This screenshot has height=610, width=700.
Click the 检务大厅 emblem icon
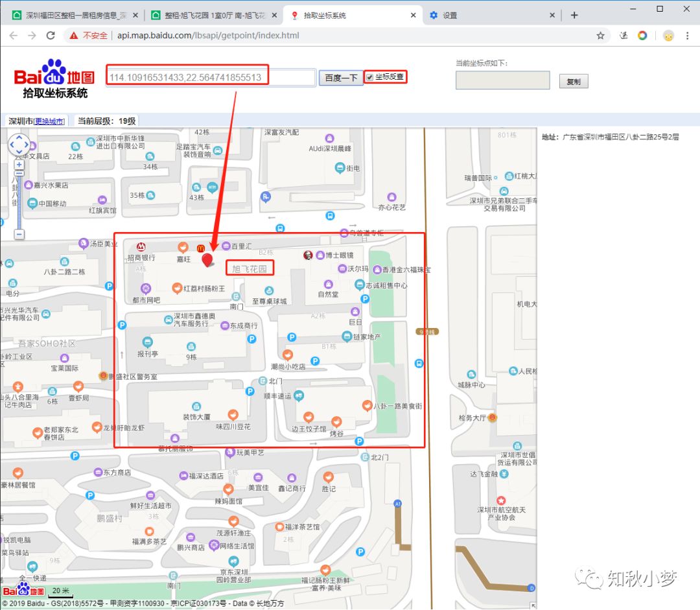pos(493,417)
